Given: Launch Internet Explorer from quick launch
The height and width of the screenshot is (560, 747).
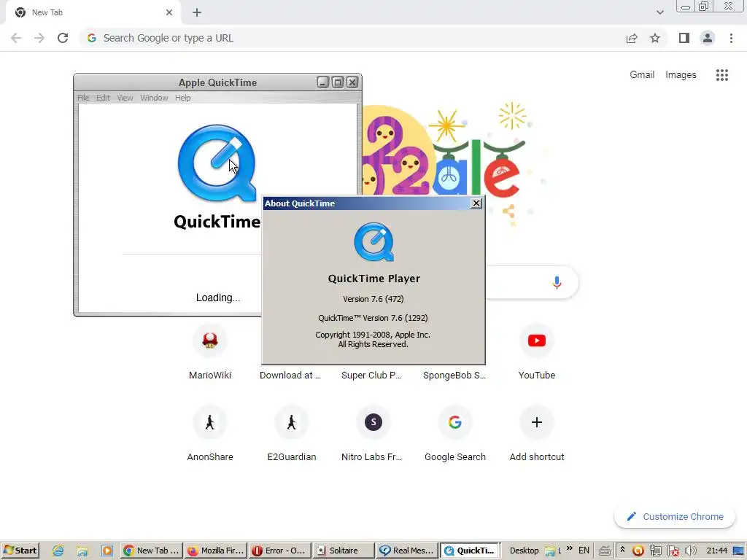Looking at the screenshot, I should click(x=58, y=551).
